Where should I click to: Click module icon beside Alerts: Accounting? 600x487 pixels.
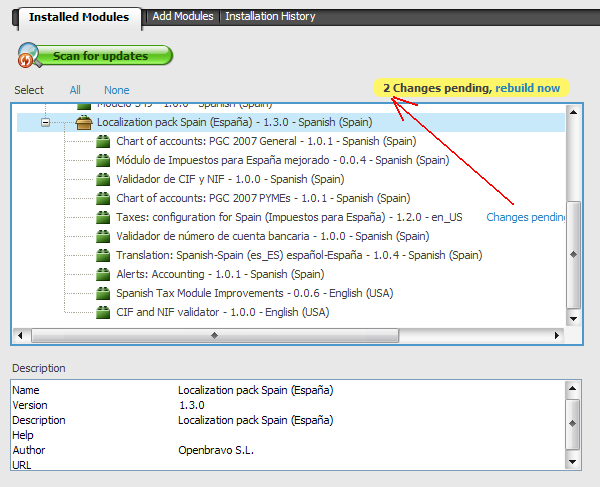coord(103,274)
